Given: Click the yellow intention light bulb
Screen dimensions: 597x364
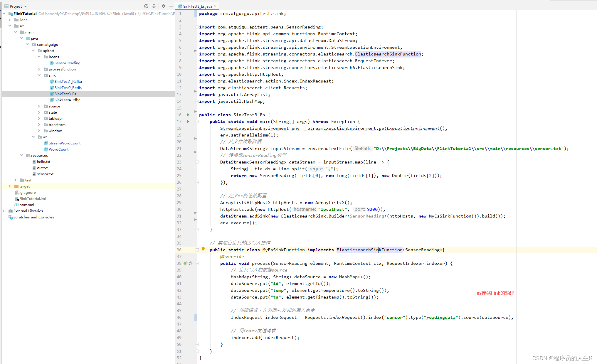Looking at the screenshot, I should (x=203, y=249).
